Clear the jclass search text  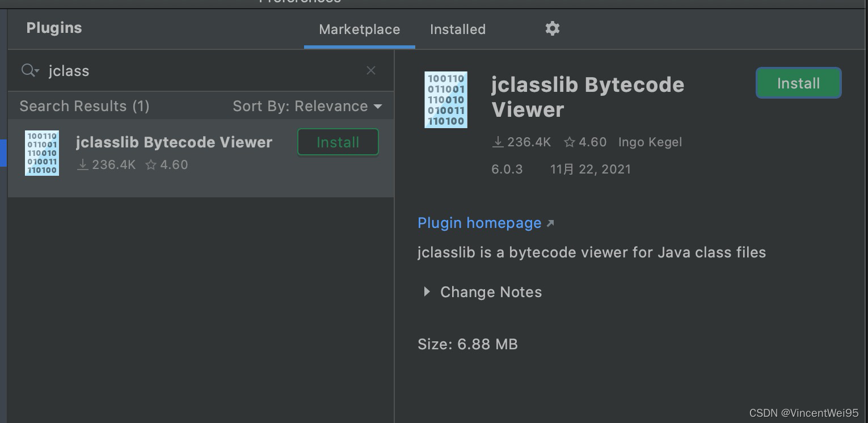(x=371, y=70)
